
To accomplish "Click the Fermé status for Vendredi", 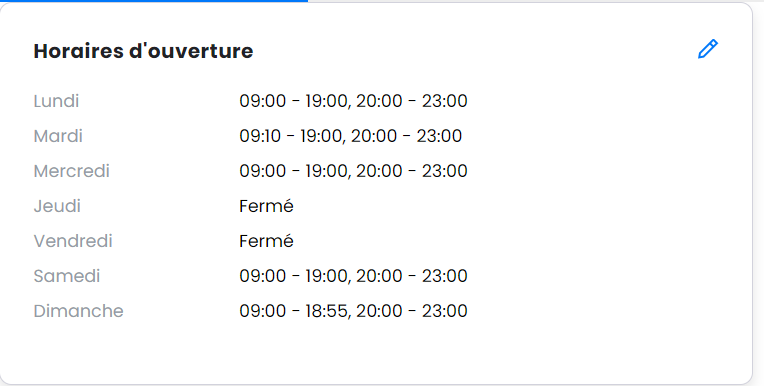I will tap(267, 241).
